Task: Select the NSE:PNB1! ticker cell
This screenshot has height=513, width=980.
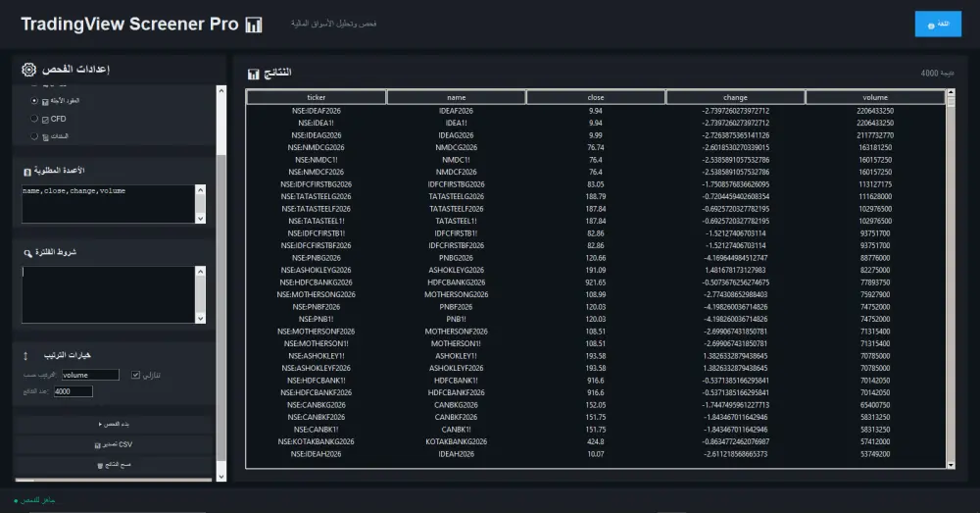Action: click(317, 319)
